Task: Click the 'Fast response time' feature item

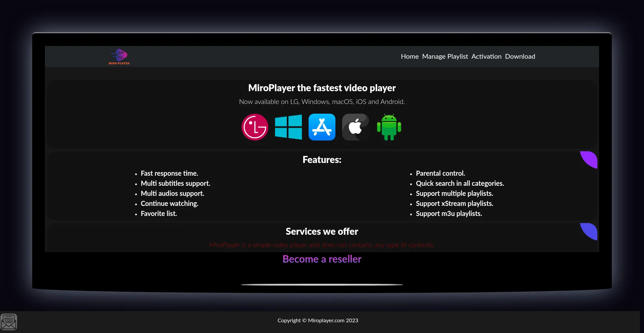Action: (x=169, y=173)
